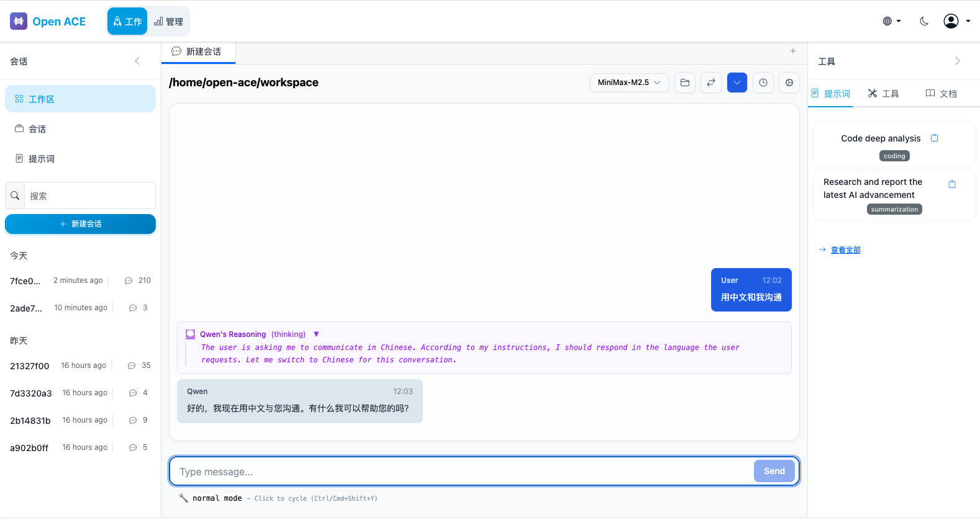
Task: Select 工作区 in the sidebar
Action: point(80,99)
